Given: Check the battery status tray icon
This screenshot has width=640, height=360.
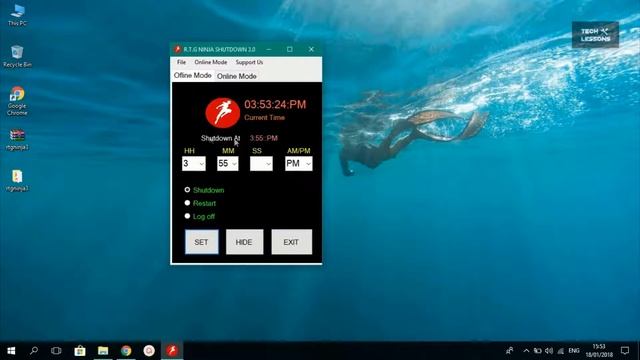Looking at the screenshot, I should [538, 351].
